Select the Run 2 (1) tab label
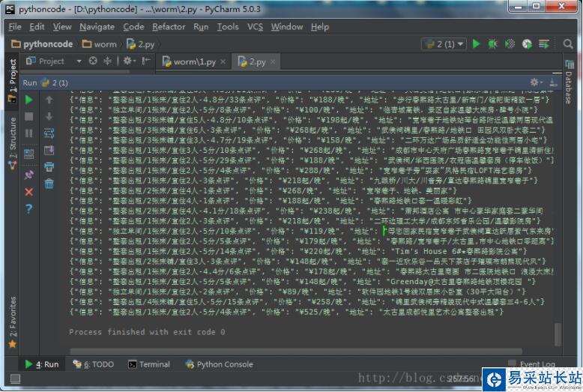This screenshot has width=583, height=392. (x=46, y=82)
